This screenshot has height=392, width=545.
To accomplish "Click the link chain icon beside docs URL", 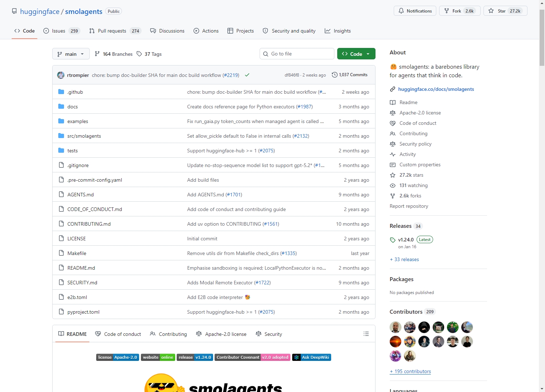I will (x=393, y=89).
